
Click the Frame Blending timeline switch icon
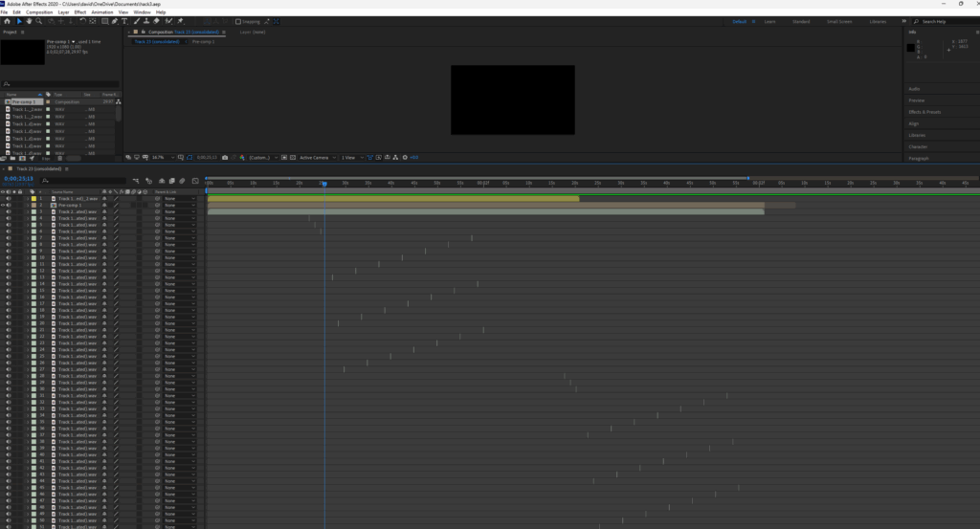[x=171, y=181]
